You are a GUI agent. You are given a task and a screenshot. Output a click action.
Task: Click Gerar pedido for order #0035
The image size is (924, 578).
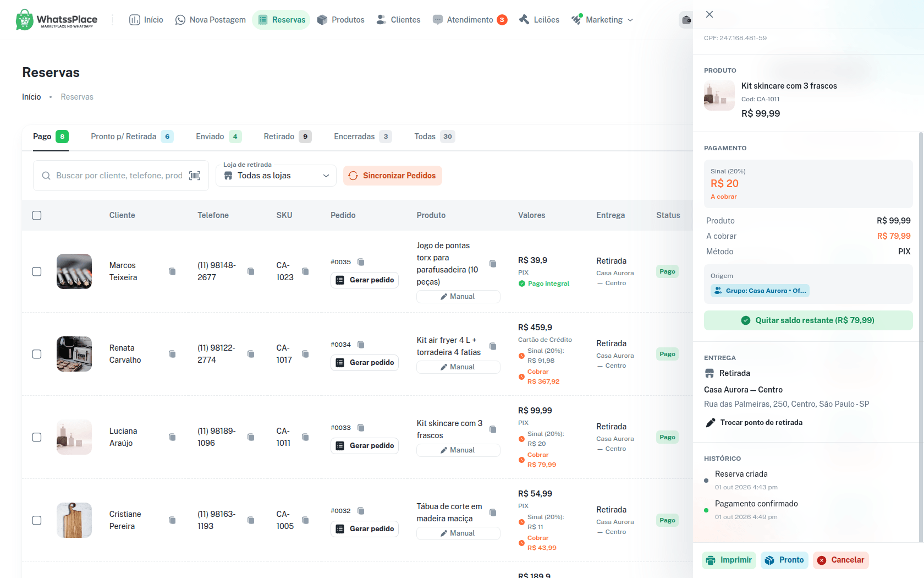[x=365, y=280]
